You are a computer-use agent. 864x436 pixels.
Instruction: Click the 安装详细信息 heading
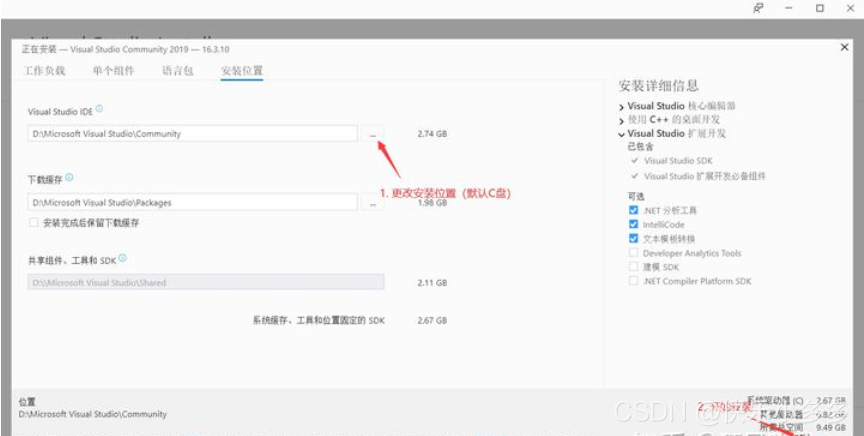pyautogui.click(x=658, y=85)
